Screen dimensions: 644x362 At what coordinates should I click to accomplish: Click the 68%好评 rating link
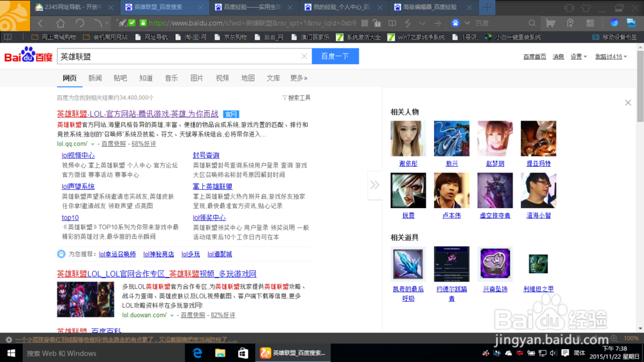(x=144, y=144)
